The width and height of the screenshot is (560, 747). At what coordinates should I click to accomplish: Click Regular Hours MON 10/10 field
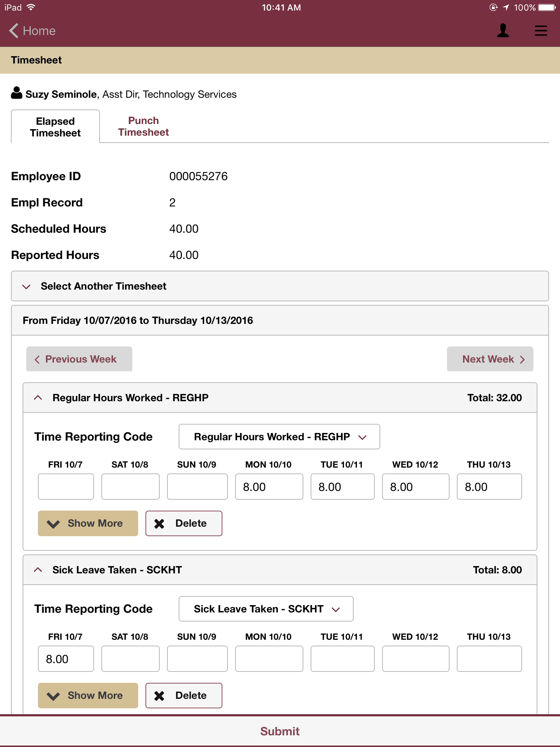[x=269, y=487]
